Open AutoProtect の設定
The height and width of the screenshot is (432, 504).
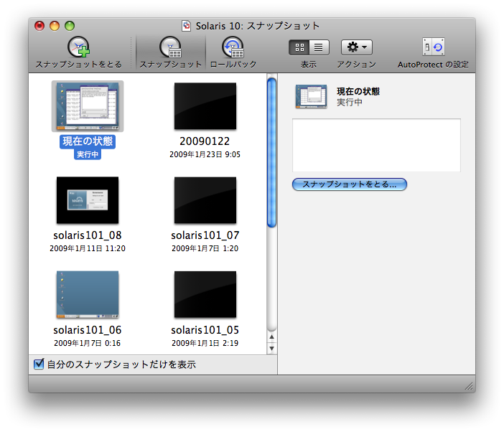point(434,47)
